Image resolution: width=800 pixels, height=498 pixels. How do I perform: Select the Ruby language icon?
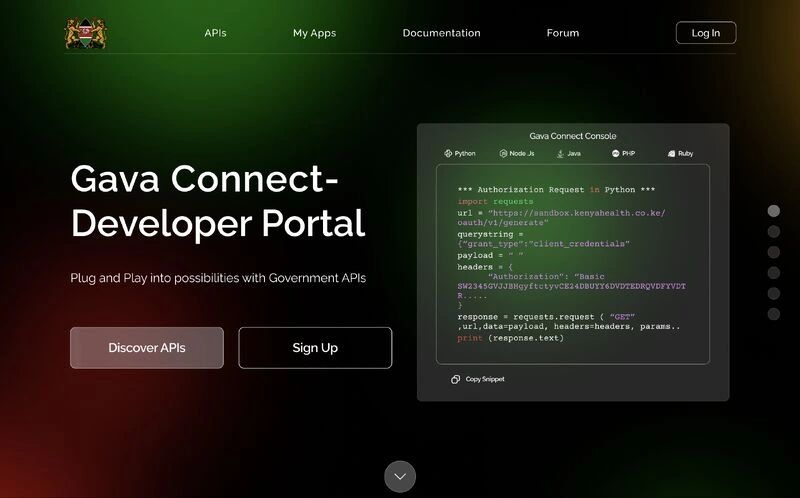click(x=672, y=154)
